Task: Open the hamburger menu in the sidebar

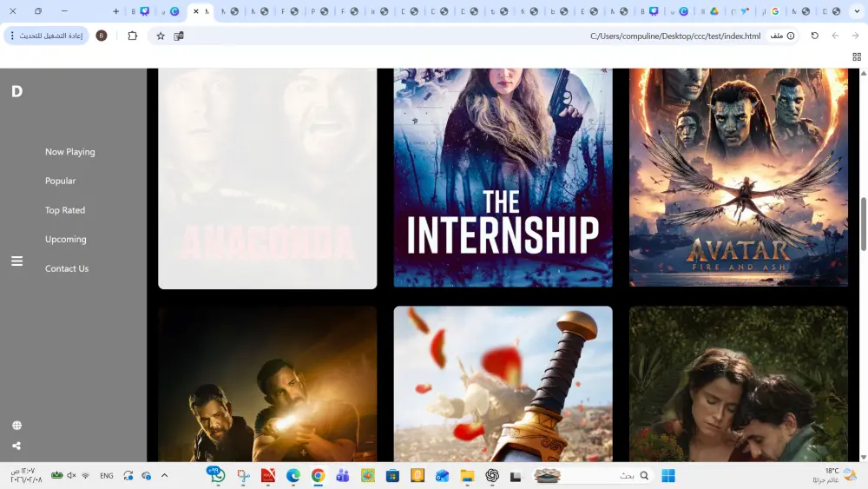Action: 17,261
